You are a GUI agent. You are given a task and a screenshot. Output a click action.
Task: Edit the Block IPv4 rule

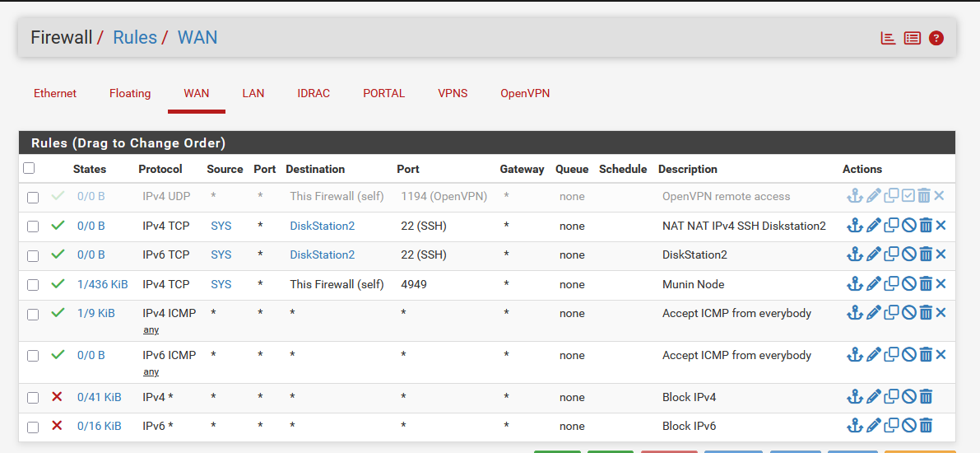pos(874,397)
